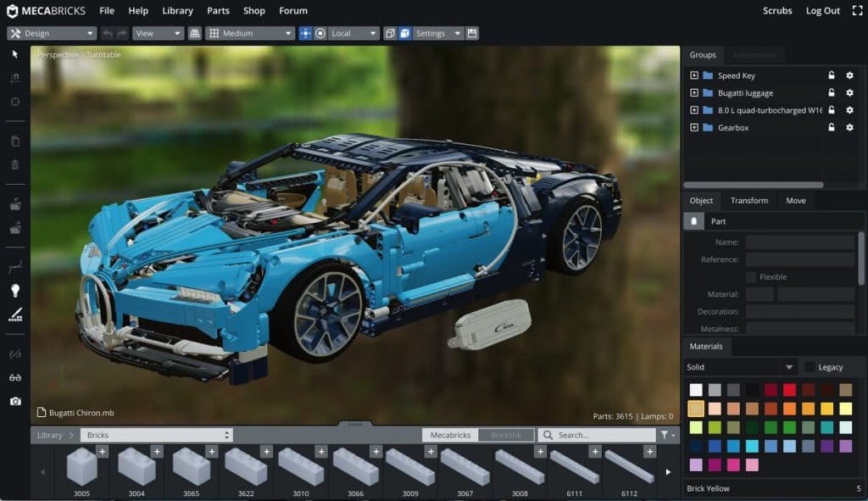This screenshot has width=868, height=501.
Task: Click the Log Out link
Action: (x=822, y=11)
